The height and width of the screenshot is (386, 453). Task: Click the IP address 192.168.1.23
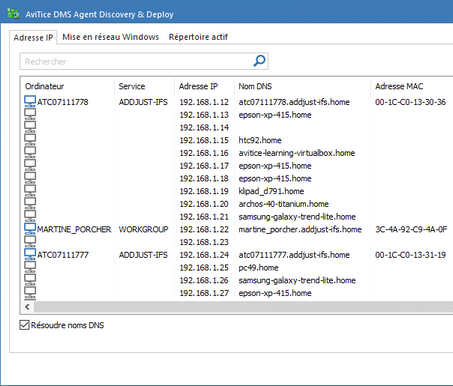click(204, 242)
